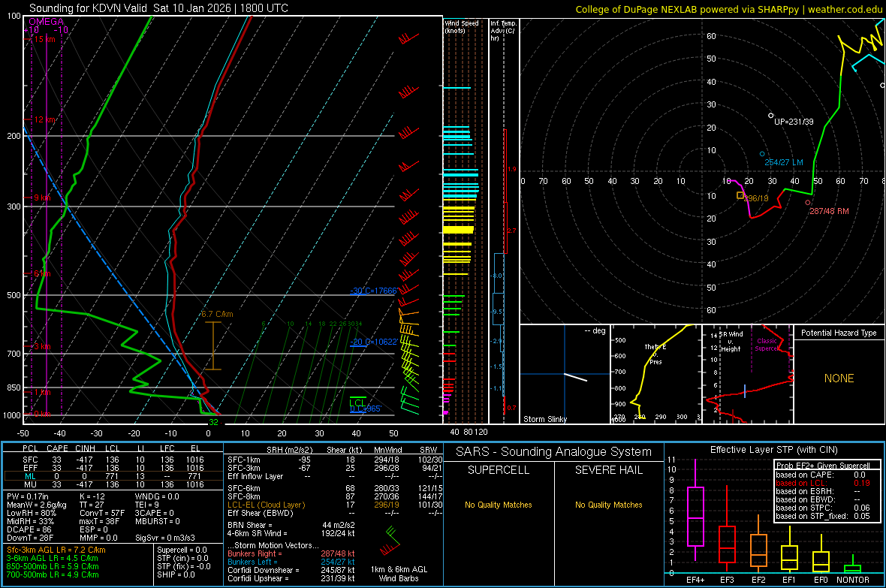The height and width of the screenshot is (588, 886).
Task: Click the -30 C=17666' level label
Action: [x=373, y=291]
